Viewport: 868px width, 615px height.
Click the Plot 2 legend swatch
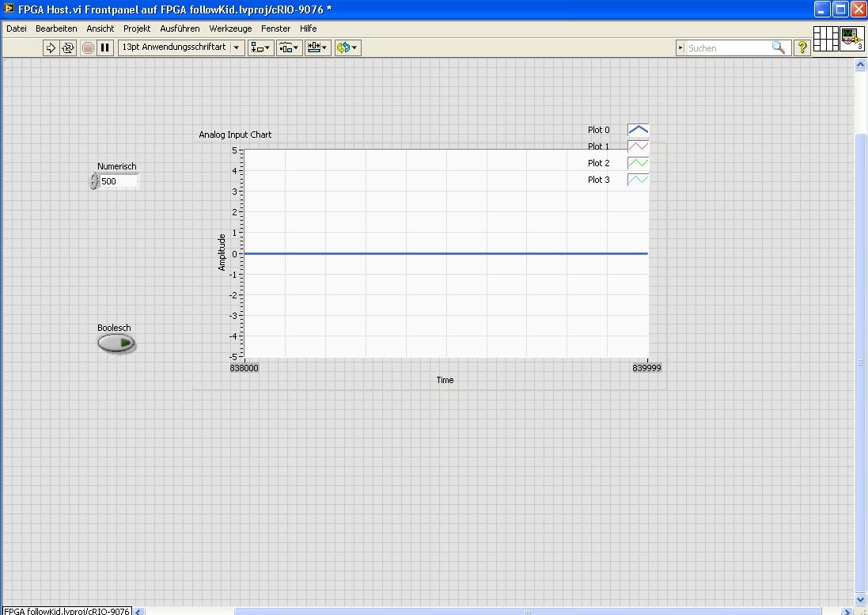pos(638,163)
